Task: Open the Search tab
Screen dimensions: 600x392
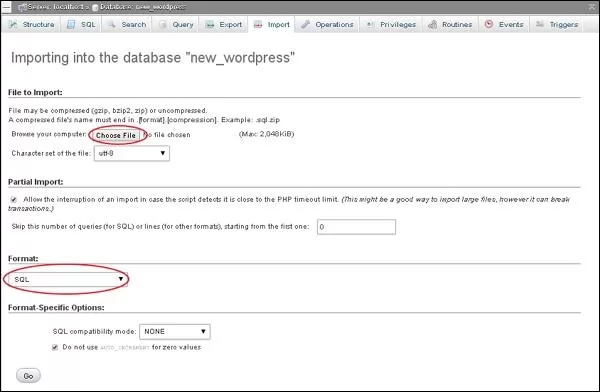Action: [x=127, y=24]
